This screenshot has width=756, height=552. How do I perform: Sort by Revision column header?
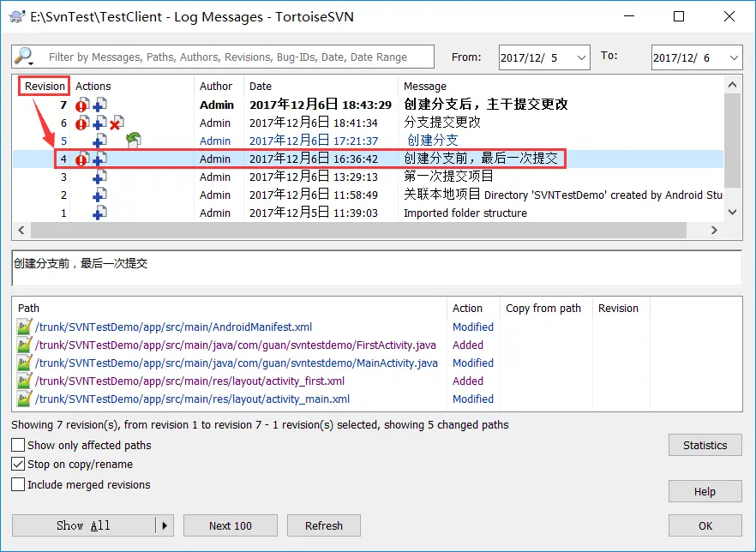click(x=45, y=86)
